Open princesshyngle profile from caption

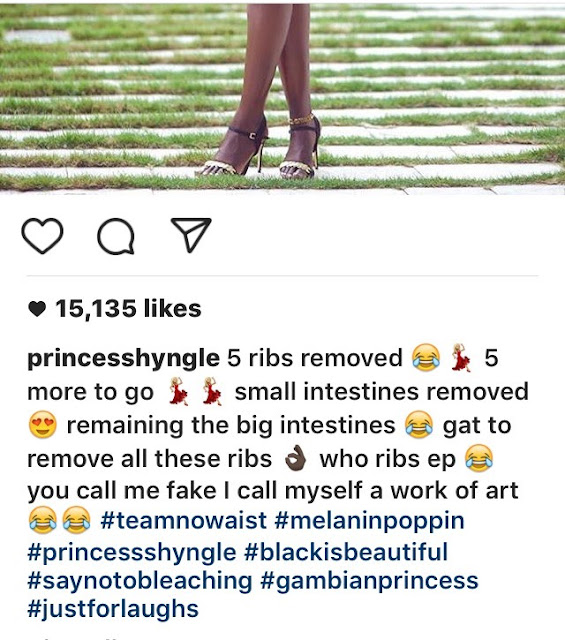[123, 359]
